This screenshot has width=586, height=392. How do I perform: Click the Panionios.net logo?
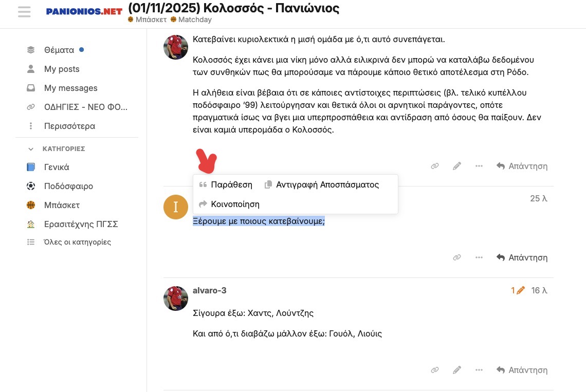[84, 12]
